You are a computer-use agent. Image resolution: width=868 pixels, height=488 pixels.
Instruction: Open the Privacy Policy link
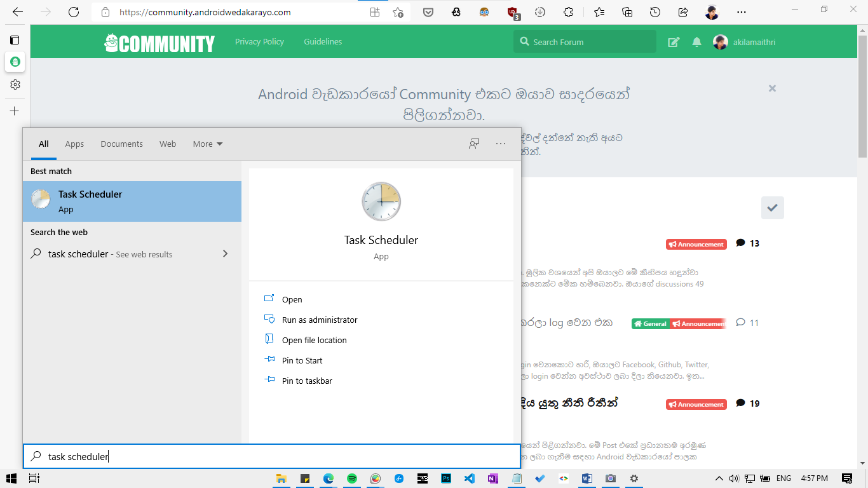[x=259, y=41]
